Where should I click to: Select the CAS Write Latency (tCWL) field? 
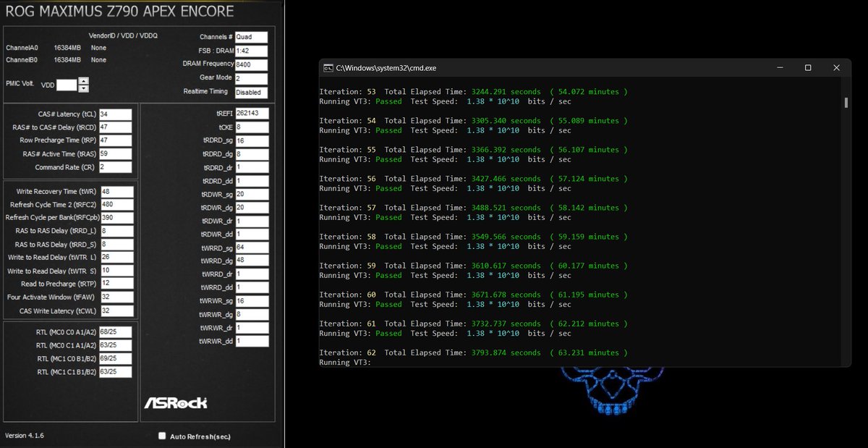point(117,311)
